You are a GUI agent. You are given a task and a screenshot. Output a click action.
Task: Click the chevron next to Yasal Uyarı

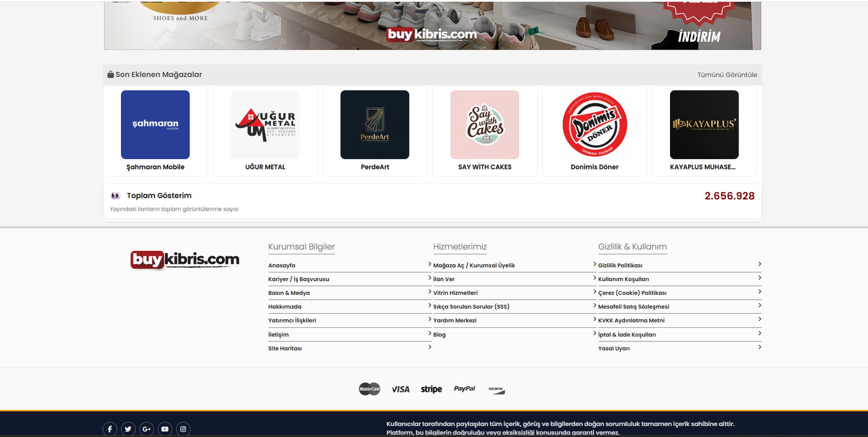click(x=759, y=347)
